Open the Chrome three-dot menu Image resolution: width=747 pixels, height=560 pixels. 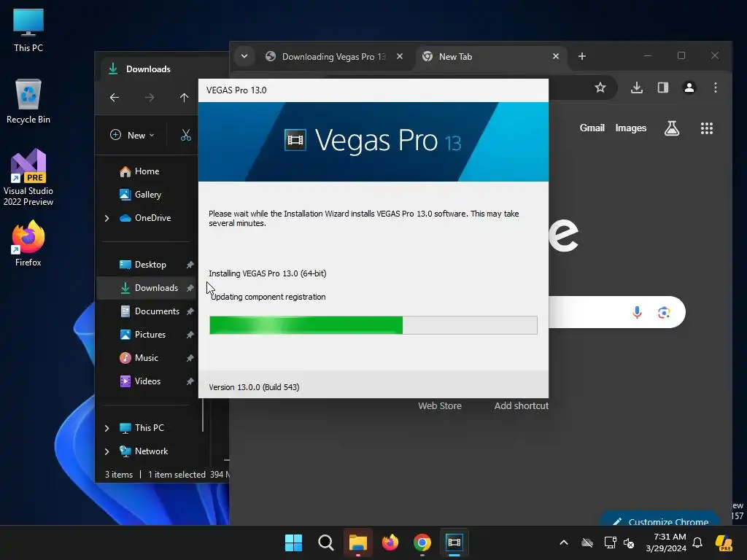[x=715, y=87]
